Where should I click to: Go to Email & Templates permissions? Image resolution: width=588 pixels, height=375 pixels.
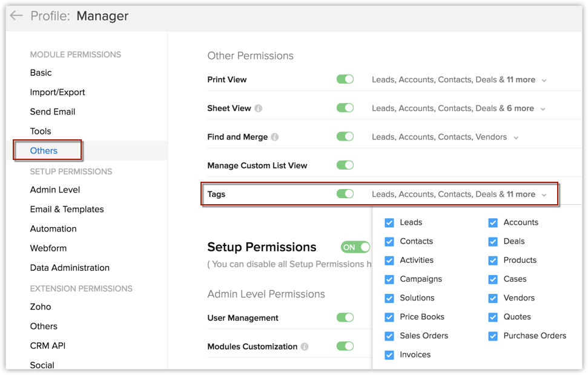click(x=67, y=209)
